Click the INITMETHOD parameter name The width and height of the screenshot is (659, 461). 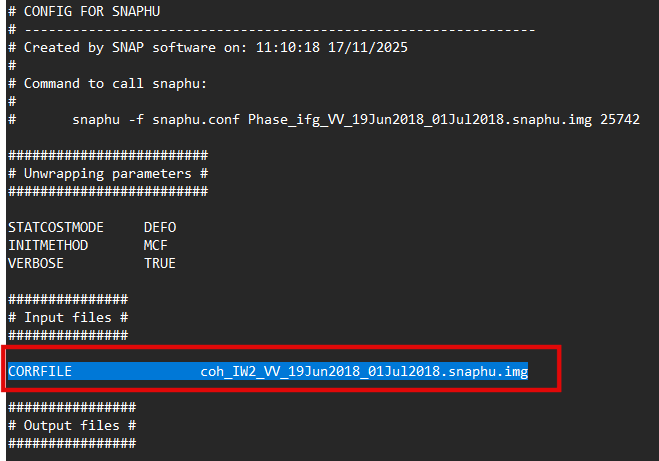48,245
